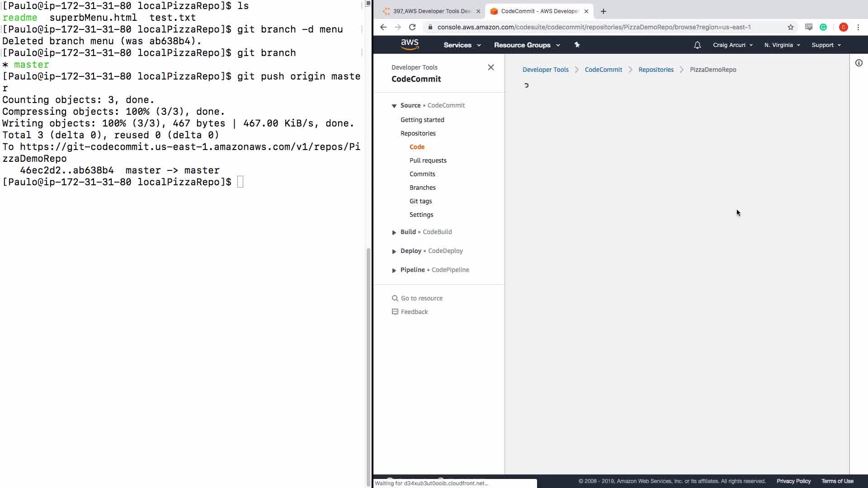This screenshot has height=488, width=868.
Task: Switch to the 397_AWS Developer Tools tab
Action: 431,11
